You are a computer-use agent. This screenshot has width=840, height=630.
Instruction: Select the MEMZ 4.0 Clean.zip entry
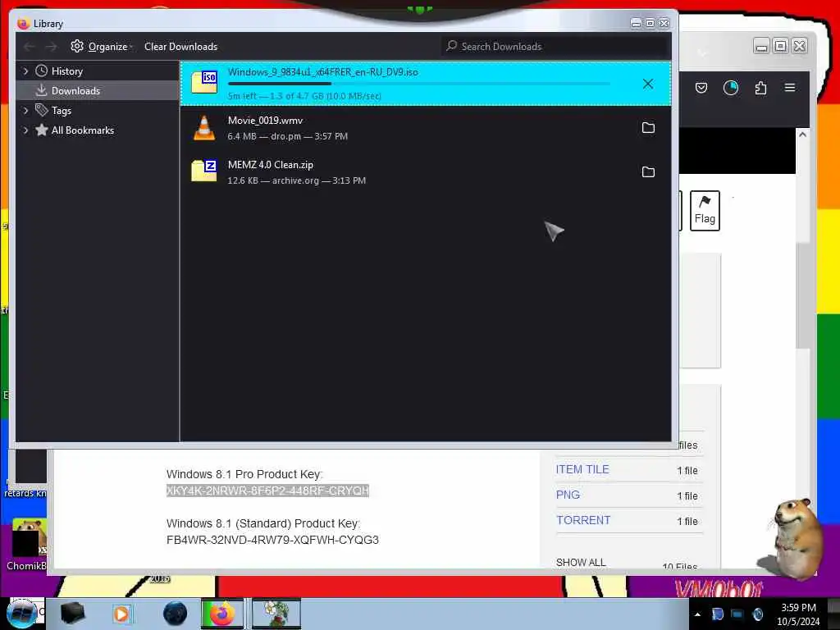pos(426,172)
